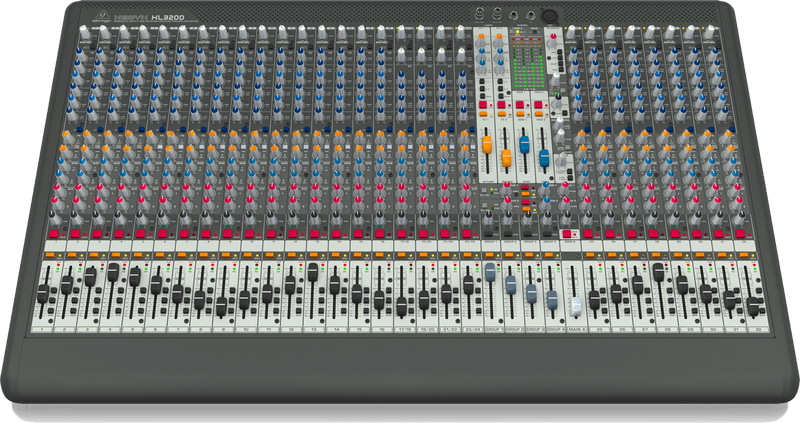Image resolution: width=800 pixels, height=423 pixels.
Task: Click the XLR talkback mic socket
Action: [549, 14]
